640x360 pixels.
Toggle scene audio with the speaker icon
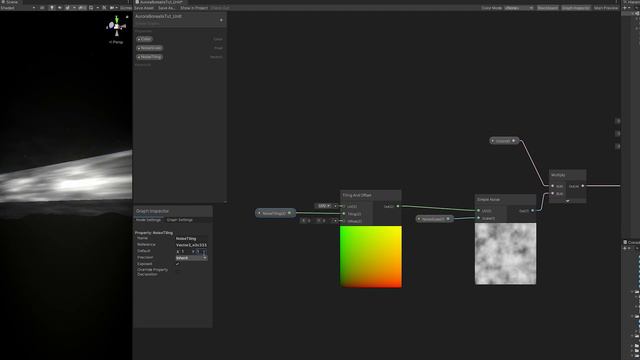coord(60,8)
